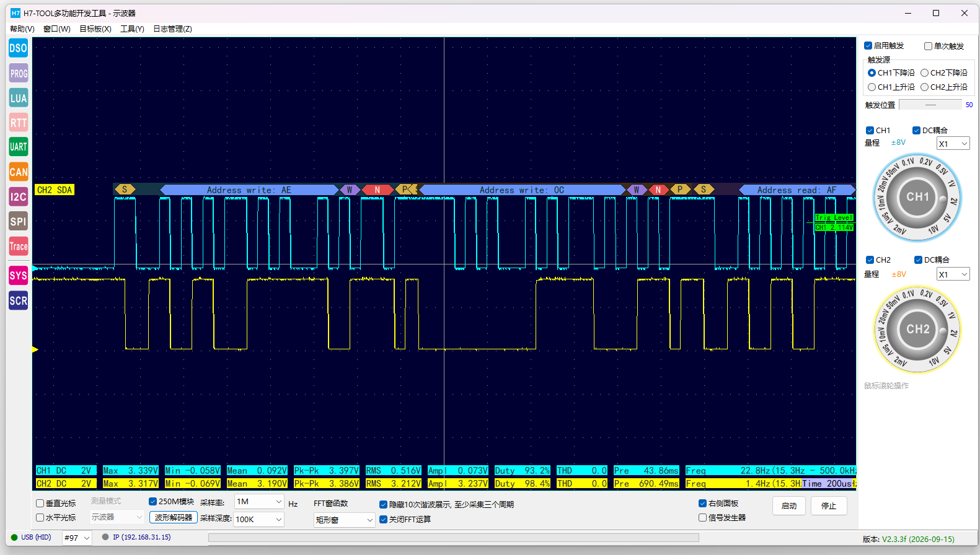Select CH2 rising edge trigger source
980x555 pixels.
[924, 87]
